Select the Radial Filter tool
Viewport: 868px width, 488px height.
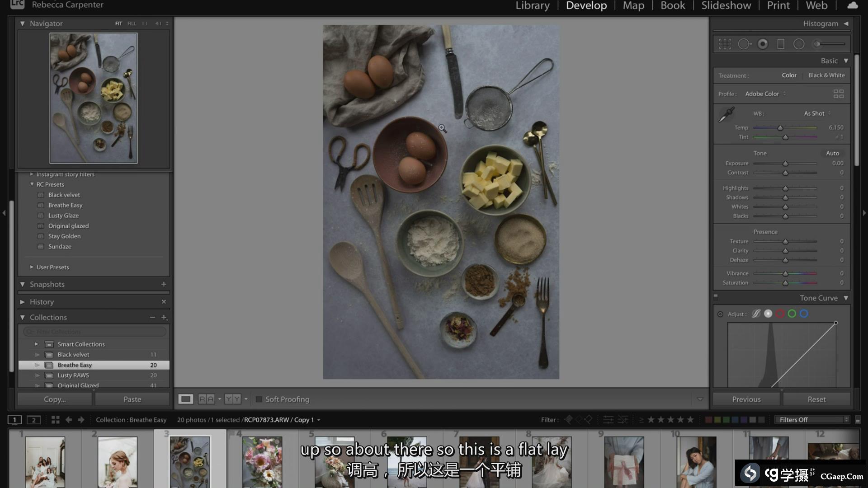(799, 44)
